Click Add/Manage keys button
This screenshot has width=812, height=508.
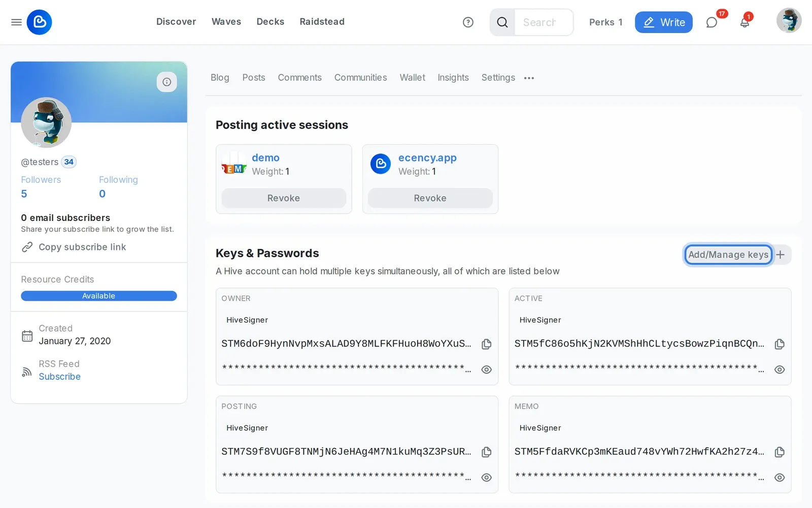tap(728, 255)
